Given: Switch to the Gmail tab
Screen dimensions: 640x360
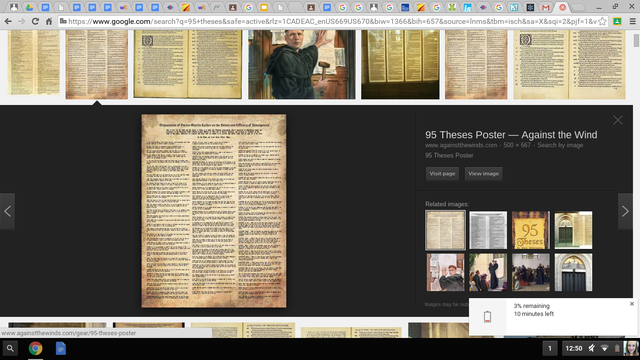Looking at the screenshot, I should click(x=546, y=7).
